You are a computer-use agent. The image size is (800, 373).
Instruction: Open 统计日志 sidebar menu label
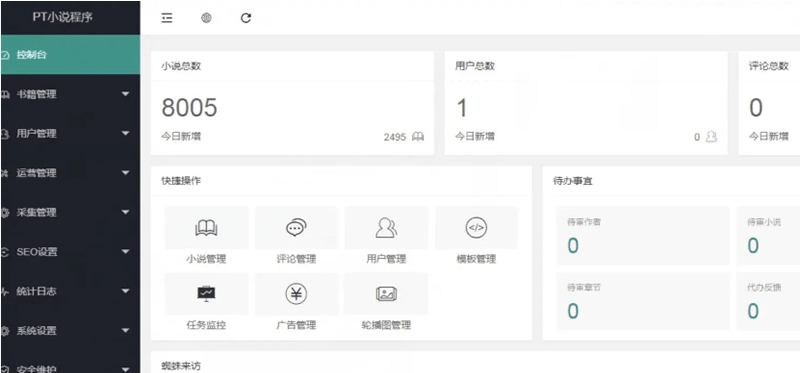(x=36, y=291)
